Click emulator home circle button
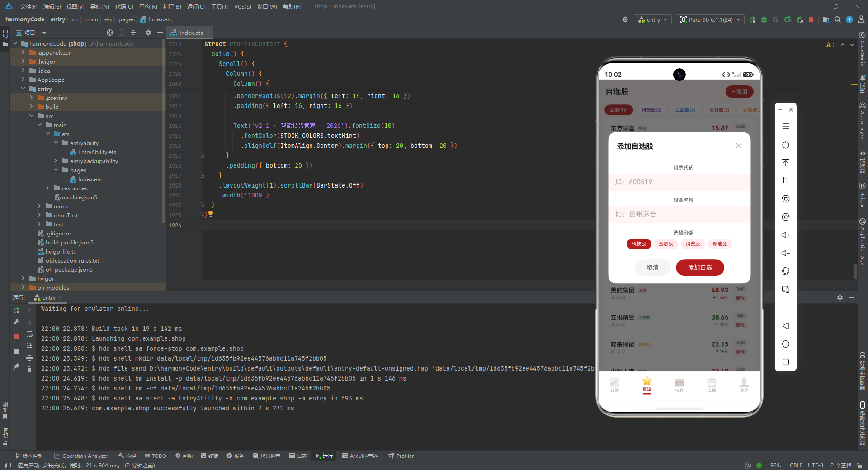The width and height of the screenshot is (868, 470). [x=786, y=344]
